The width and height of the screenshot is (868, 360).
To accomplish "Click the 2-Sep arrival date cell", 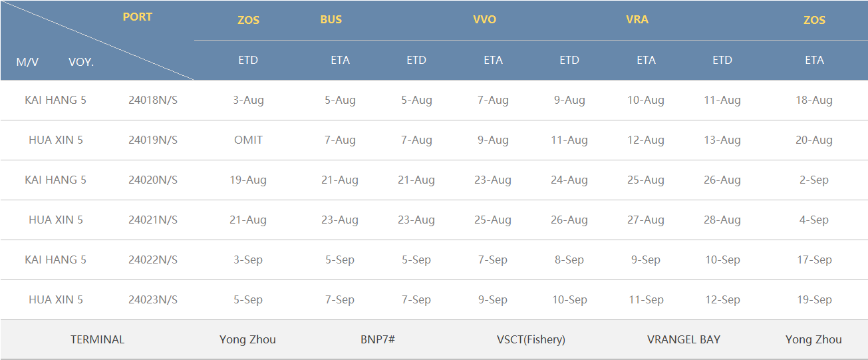I will pos(814,180).
